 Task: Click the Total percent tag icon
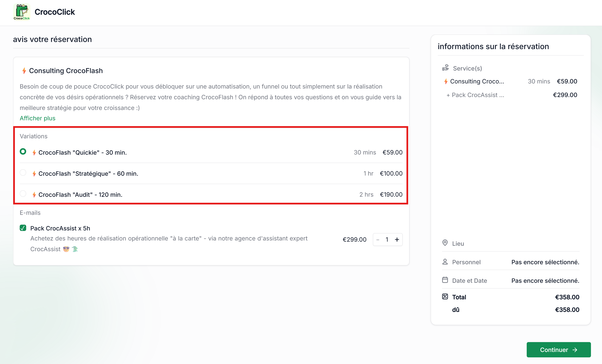click(445, 297)
